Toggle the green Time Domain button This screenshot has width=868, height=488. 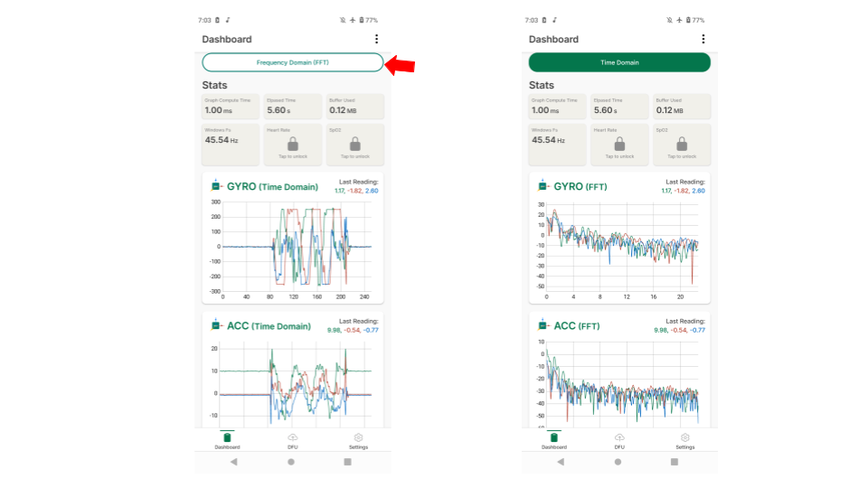[619, 62]
